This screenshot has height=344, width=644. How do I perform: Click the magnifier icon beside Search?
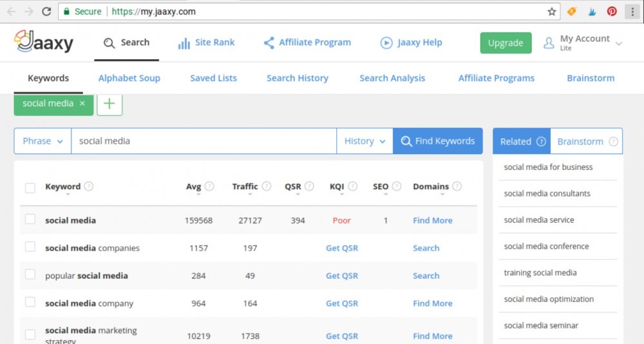pyautogui.click(x=109, y=43)
